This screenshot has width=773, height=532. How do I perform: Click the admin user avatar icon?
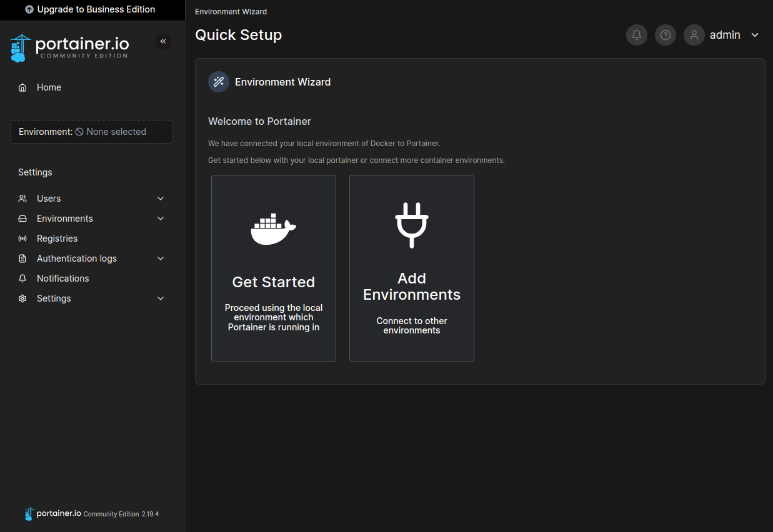(x=694, y=35)
